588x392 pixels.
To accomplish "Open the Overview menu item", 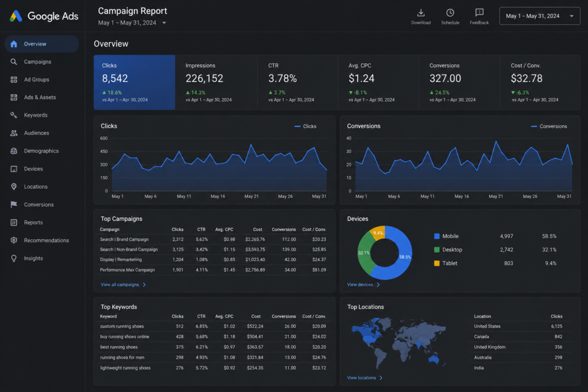I will pos(41,44).
